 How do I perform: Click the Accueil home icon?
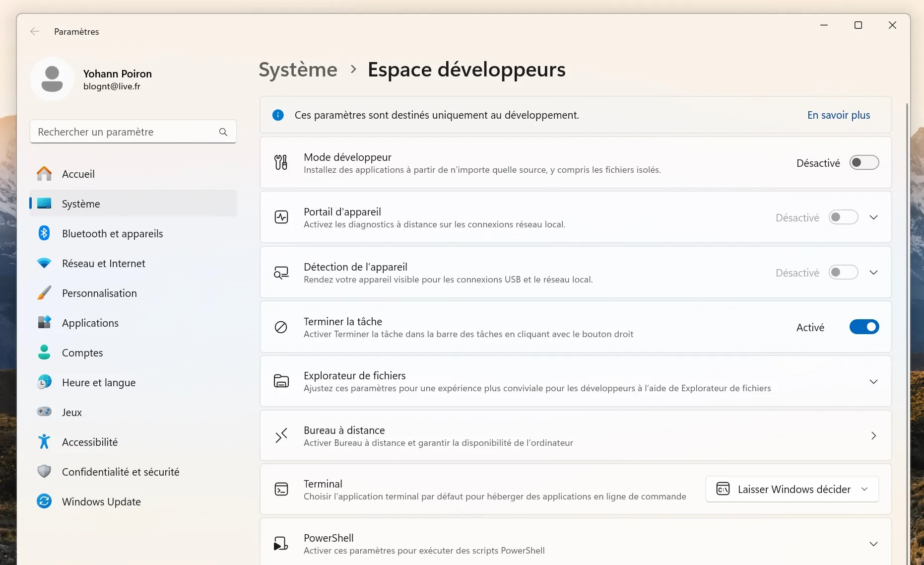44,174
